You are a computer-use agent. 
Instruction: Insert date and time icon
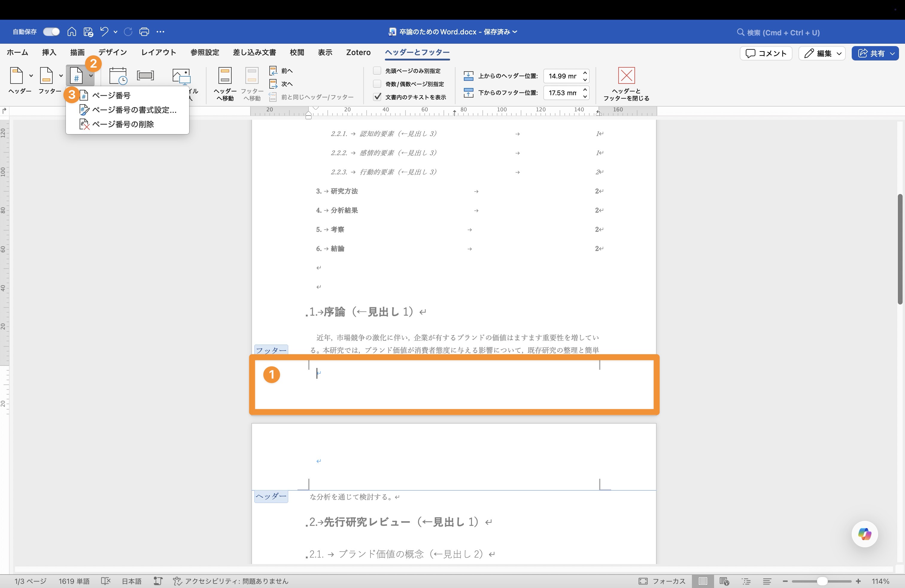[x=118, y=75]
